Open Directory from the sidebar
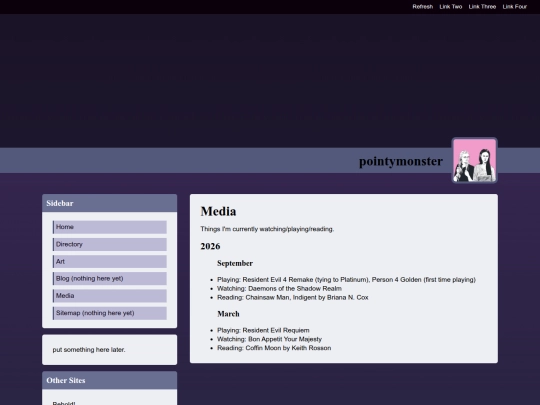Screen dimensions: 540x405 tap(110, 244)
